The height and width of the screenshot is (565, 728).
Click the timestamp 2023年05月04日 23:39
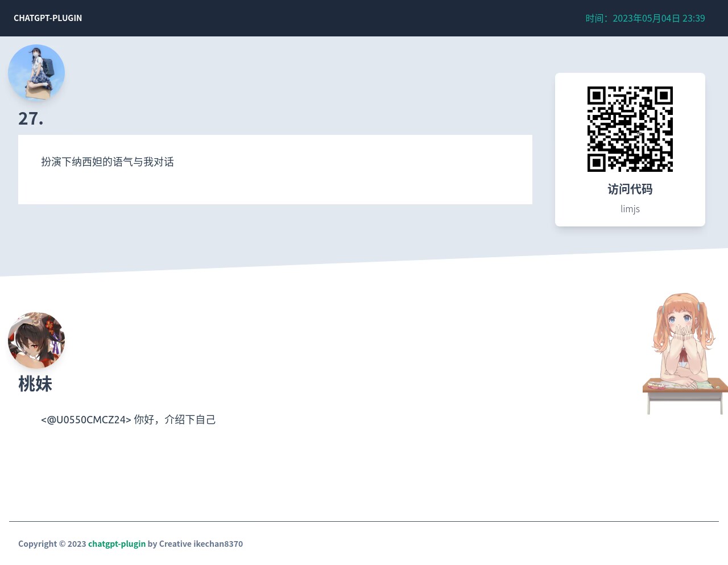(x=659, y=18)
